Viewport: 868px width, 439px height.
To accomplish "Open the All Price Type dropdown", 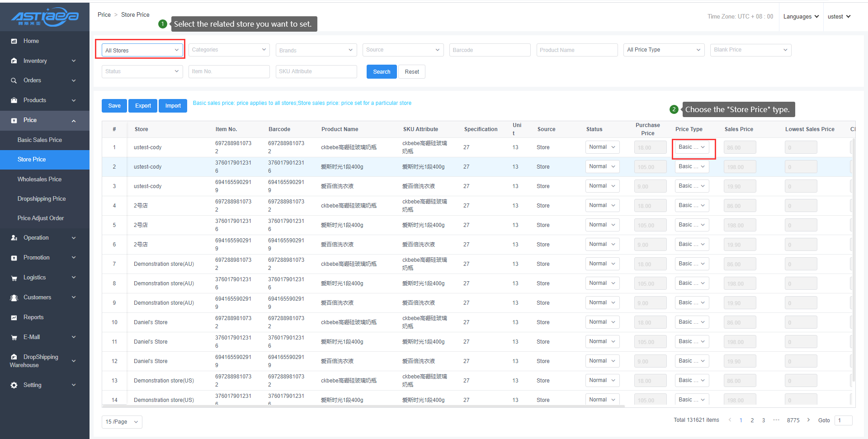I will point(664,50).
